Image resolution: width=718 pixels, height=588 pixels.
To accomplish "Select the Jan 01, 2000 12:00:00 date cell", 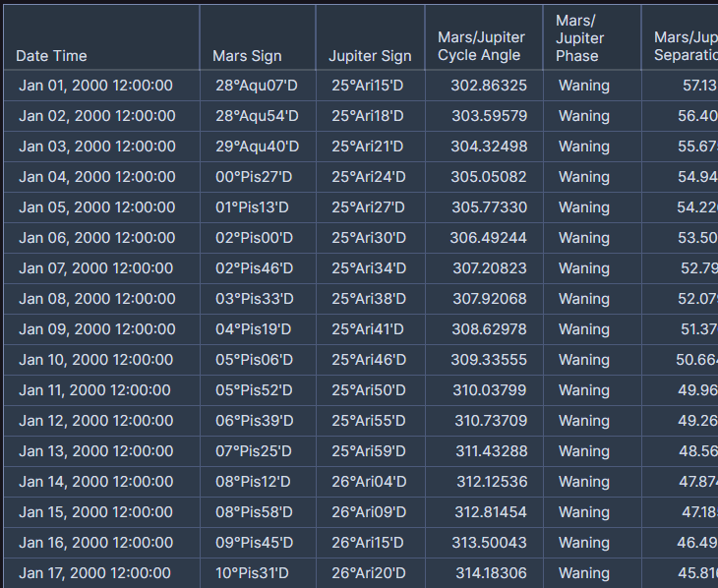I will (95, 86).
